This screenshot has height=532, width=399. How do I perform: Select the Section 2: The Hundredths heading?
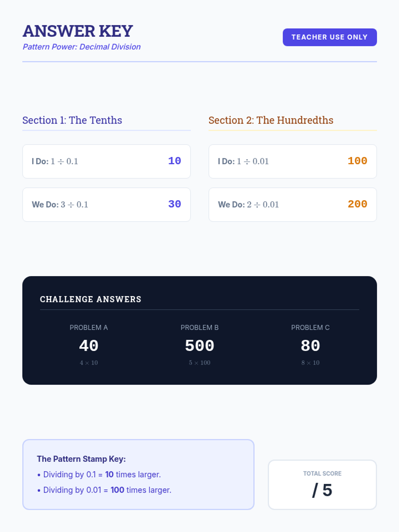(x=271, y=120)
